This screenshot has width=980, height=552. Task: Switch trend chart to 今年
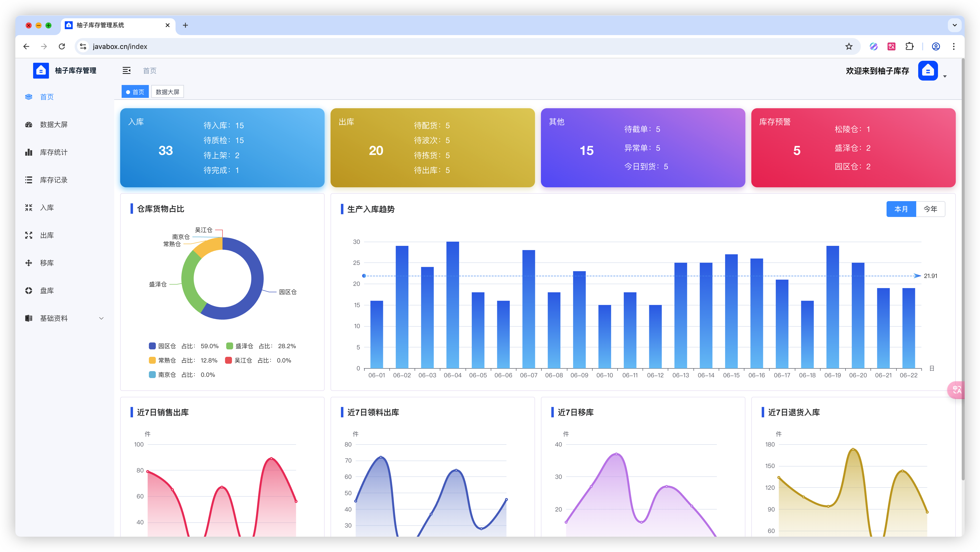[x=930, y=209]
